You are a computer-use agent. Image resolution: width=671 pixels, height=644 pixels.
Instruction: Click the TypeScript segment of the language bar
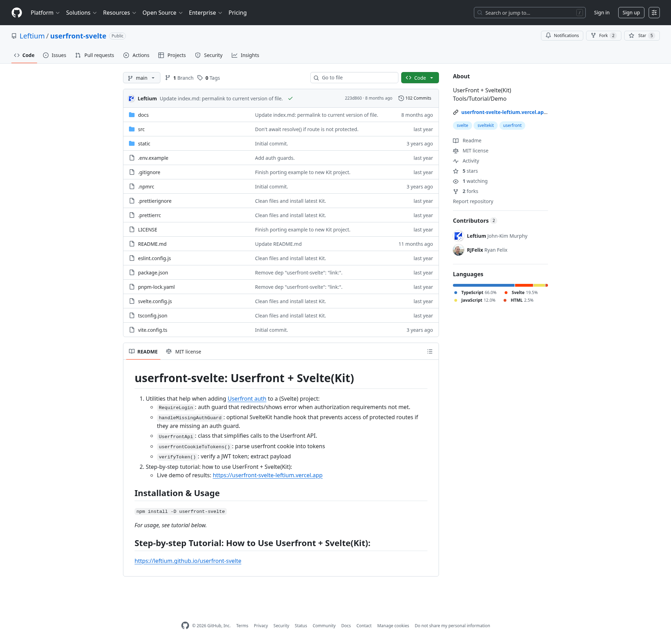484,285
